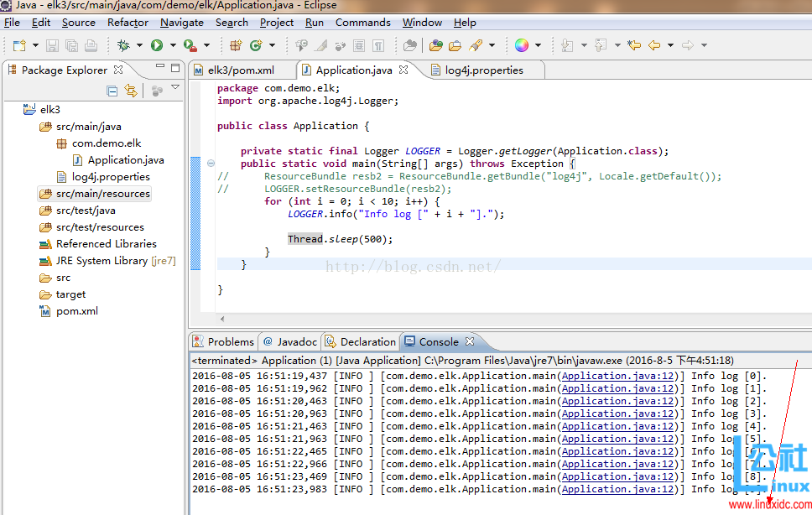The height and width of the screenshot is (515, 812).
Task: Close the Application.java editor tab
Action: pos(404,70)
